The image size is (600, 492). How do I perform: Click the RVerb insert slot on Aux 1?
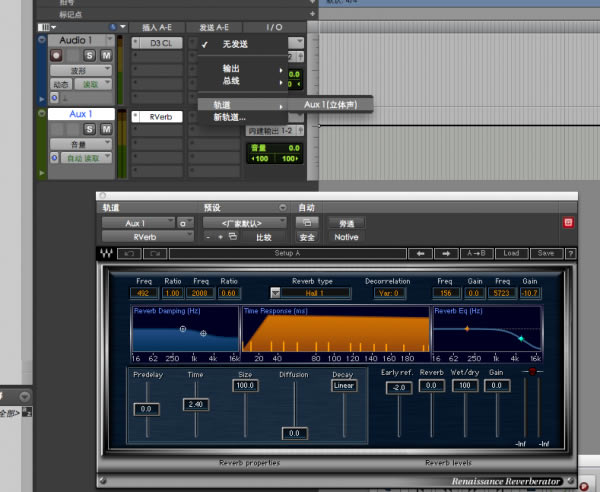158,117
